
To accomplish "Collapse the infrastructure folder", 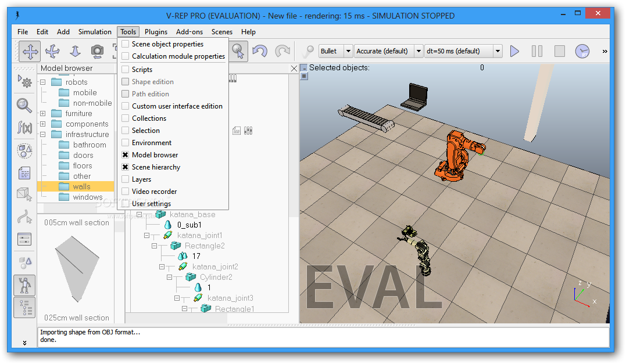I will click(42, 134).
